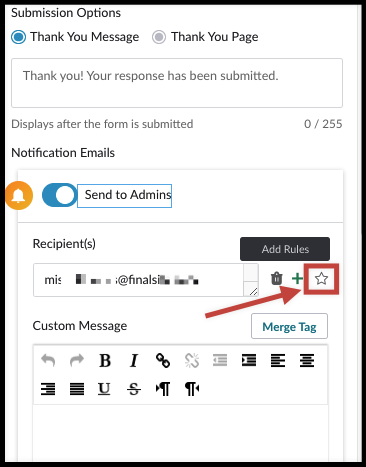The height and width of the screenshot is (467, 366).
Task: Insert a link with chain icon
Action: (x=163, y=360)
